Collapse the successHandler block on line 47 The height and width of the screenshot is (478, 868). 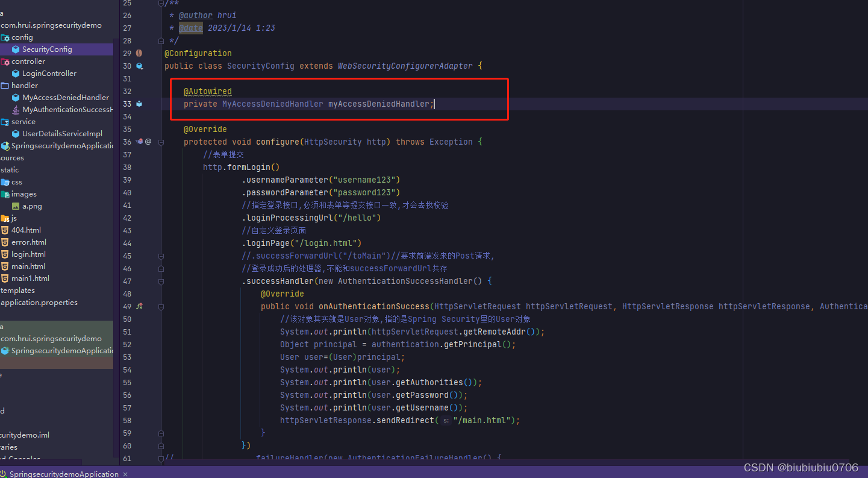(161, 281)
